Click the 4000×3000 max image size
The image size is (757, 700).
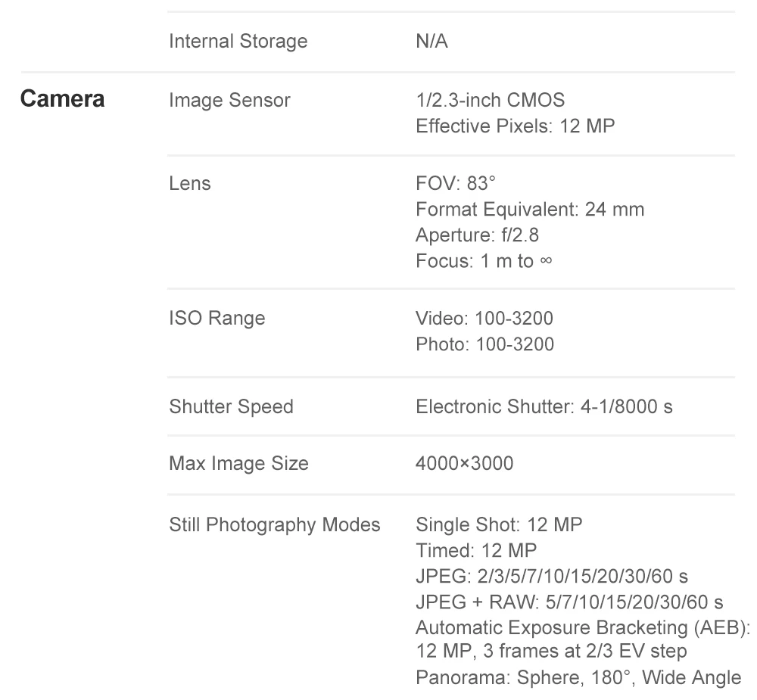465,463
